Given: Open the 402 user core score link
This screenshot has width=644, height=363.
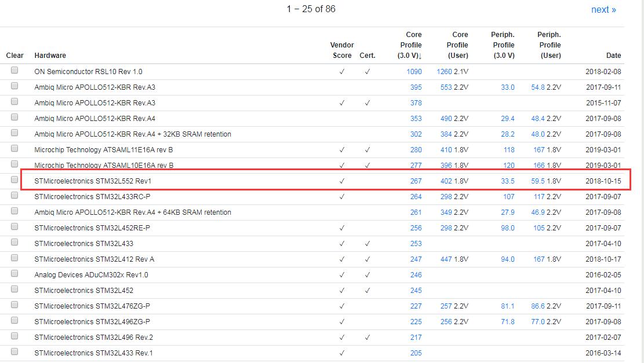Looking at the screenshot, I should (446, 181).
